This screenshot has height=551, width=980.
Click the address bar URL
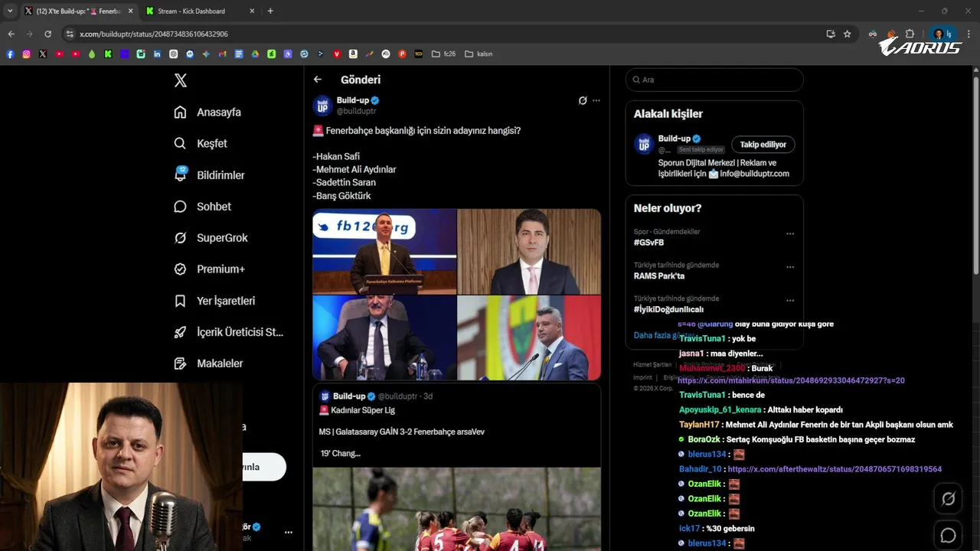(x=154, y=34)
